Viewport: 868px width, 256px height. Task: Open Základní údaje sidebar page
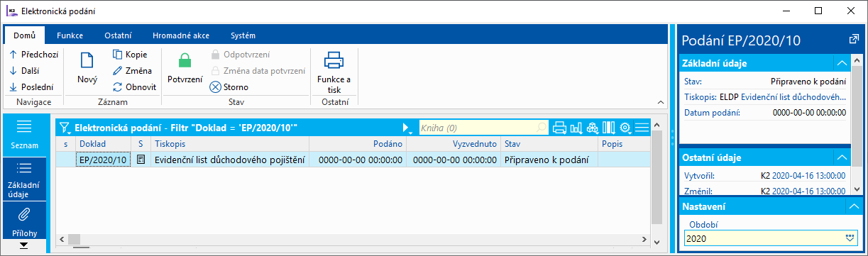click(25, 179)
